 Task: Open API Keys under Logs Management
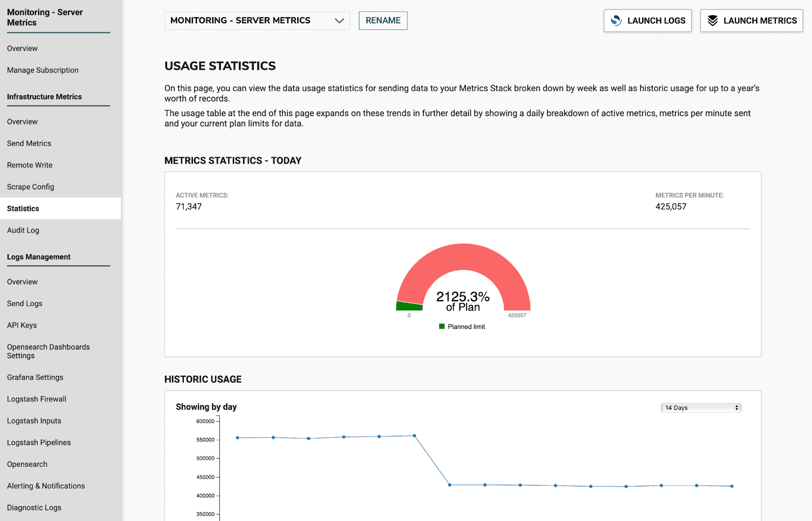(x=22, y=325)
